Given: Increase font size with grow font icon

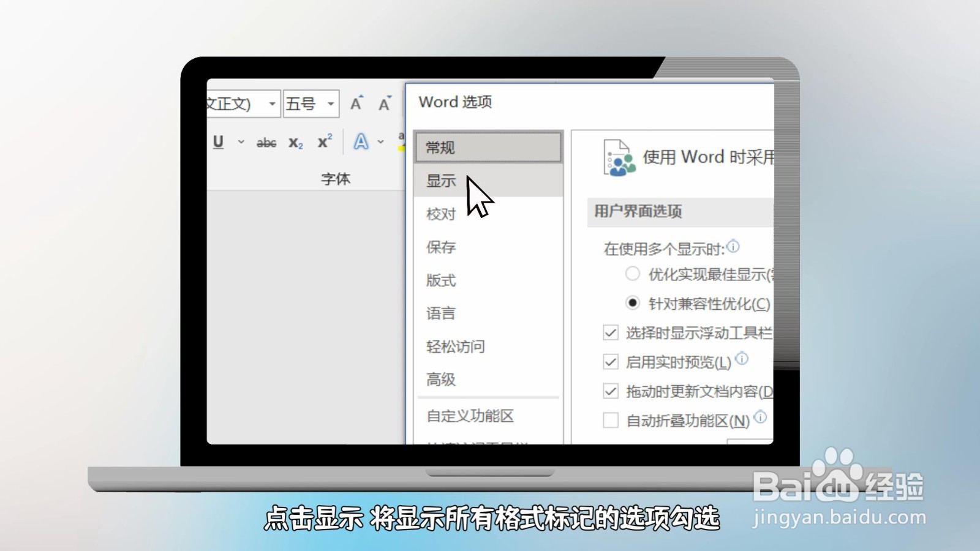Looking at the screenshot, I should (x=356, y=103).
